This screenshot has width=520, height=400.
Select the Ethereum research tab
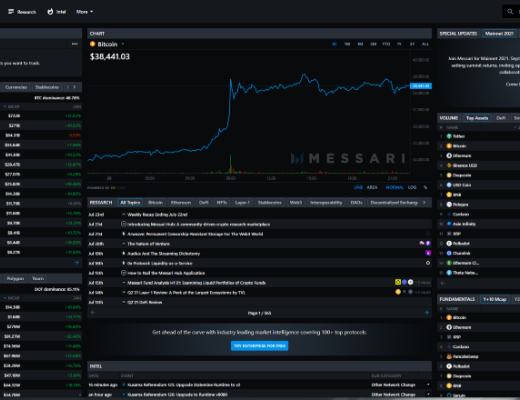(181, 202)
